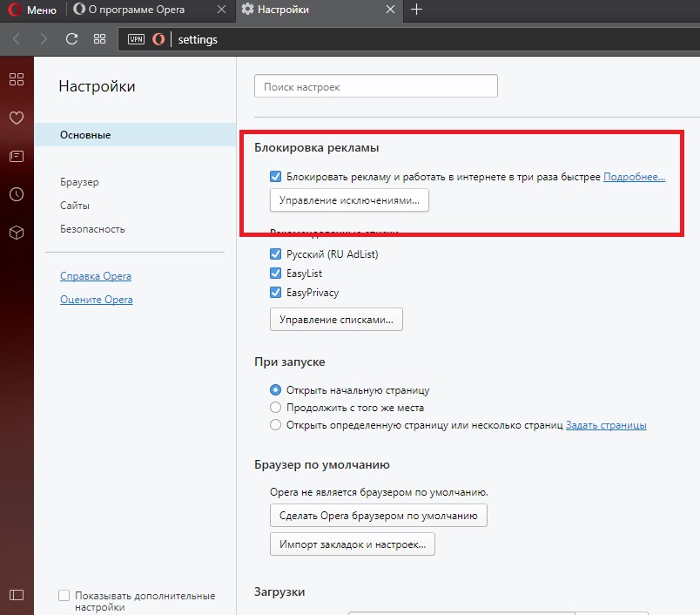Select the Безопасность settings section

pyautogui.click(x=92, y=229)
